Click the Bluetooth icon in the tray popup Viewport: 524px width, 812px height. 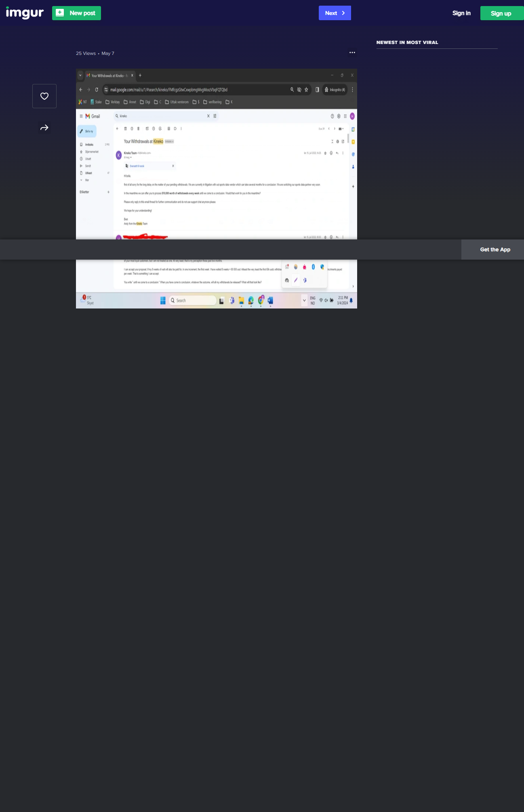click(x=313, y=267)
